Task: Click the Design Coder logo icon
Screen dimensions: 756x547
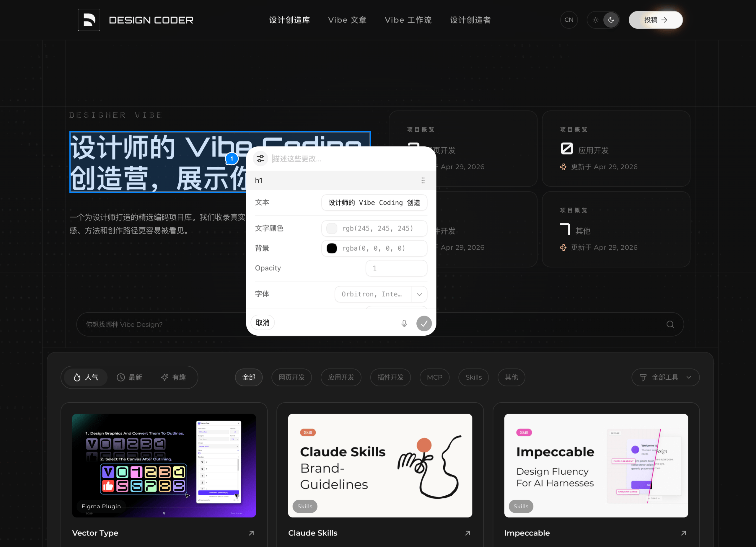Action: click(89, 20)
